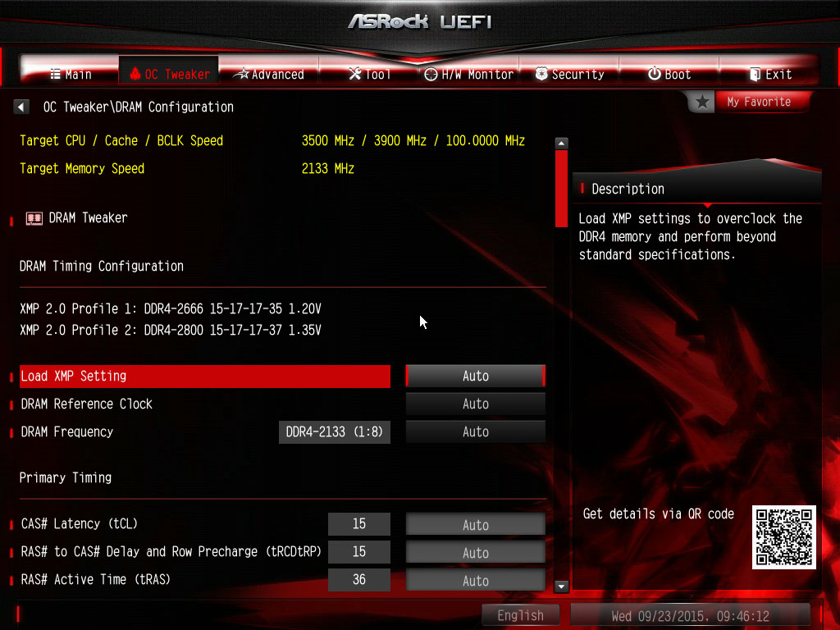Image resolution: width=840 pixels, height=630 pixels.
Task: Go to the H/W Monitor tab
Action: [x=468, y=74]
